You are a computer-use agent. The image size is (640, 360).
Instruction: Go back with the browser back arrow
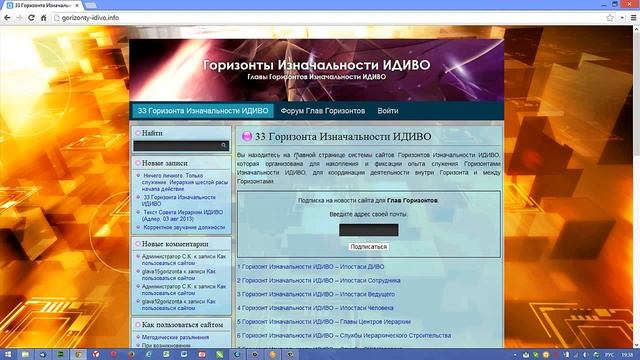7,18
